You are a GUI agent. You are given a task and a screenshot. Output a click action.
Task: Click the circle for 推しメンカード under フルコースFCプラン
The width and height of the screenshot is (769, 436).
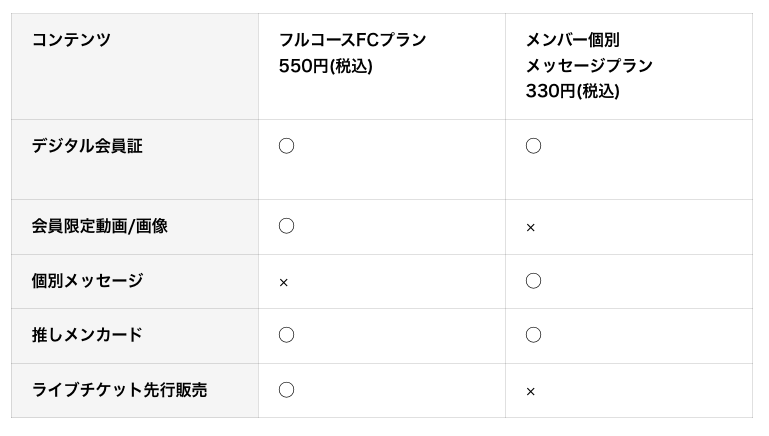tap(286, 335)
